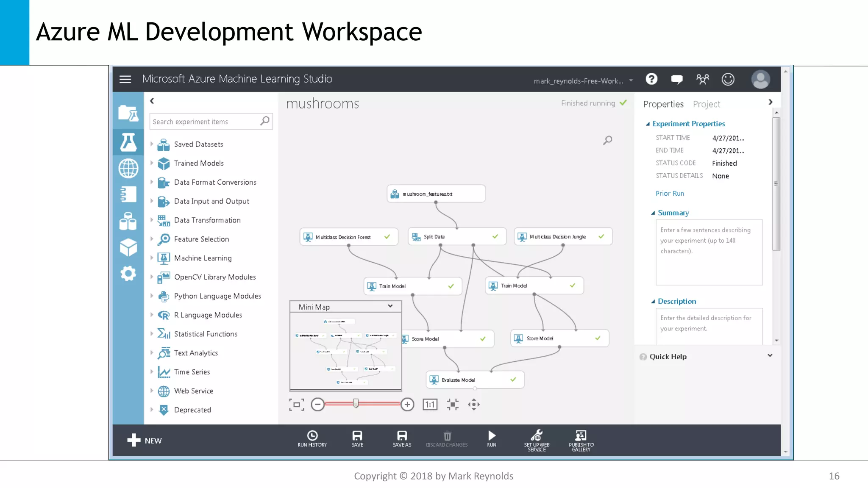Screen dimensions: 868x488
Task: Expand Data Format Conversions category
Action: tap(152, 182)
